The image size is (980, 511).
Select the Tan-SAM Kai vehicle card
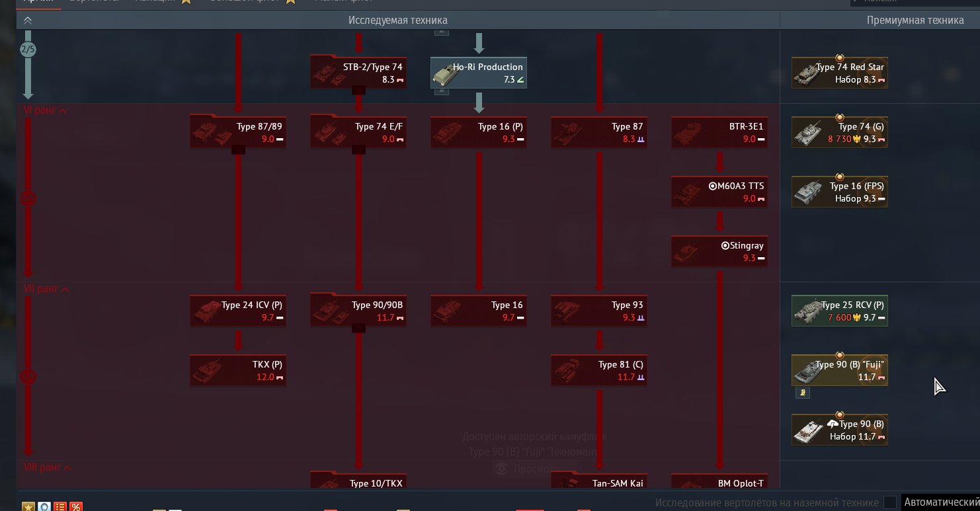coord(599,481)
